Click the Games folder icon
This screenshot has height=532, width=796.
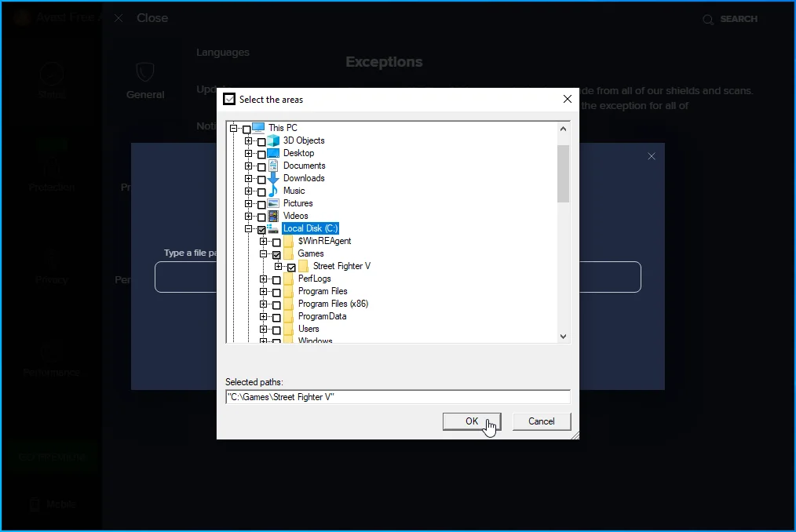[x=288, y=253]
